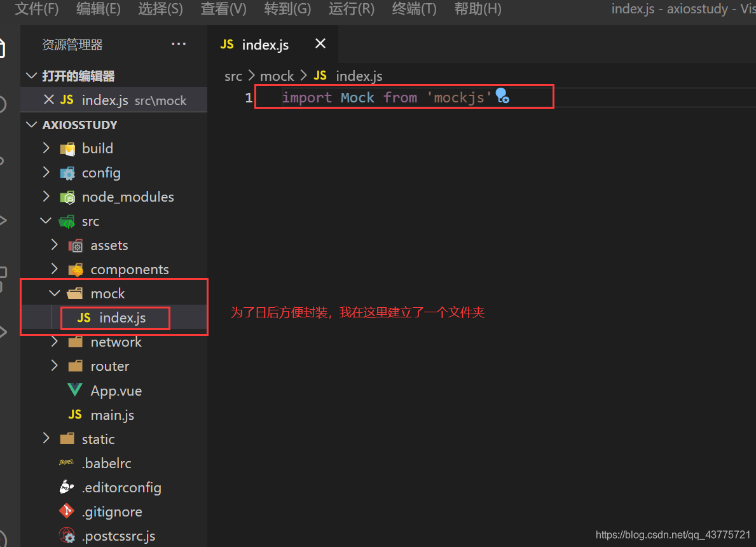Expand the assets folder chevron
The width and height of the screenshot is (756, 547).
(55, 245)
